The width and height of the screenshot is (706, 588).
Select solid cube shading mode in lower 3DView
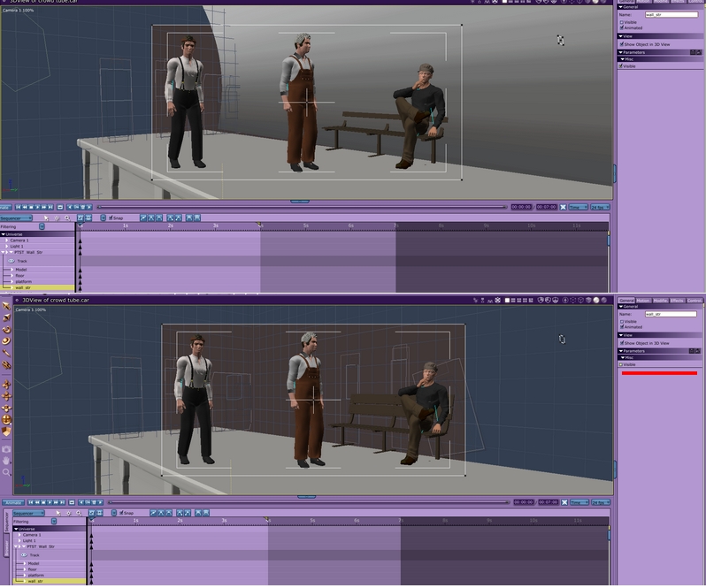pos(588,300)
